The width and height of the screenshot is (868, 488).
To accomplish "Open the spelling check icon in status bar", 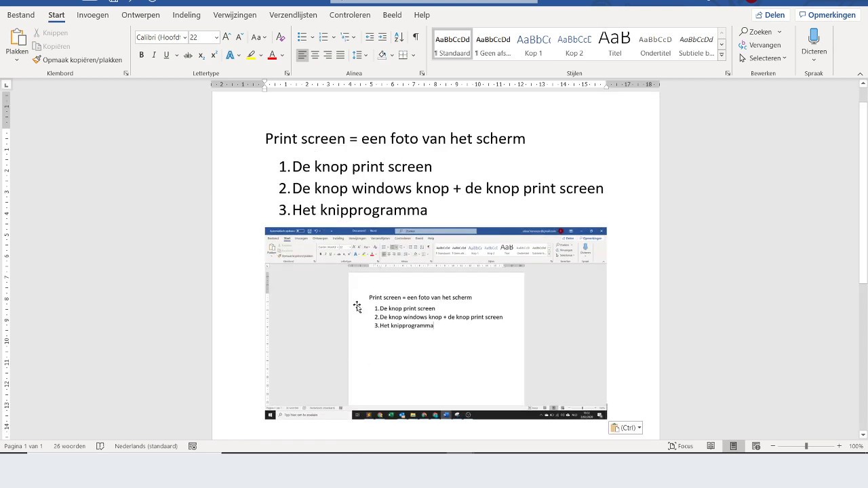I will pos(100,446).
